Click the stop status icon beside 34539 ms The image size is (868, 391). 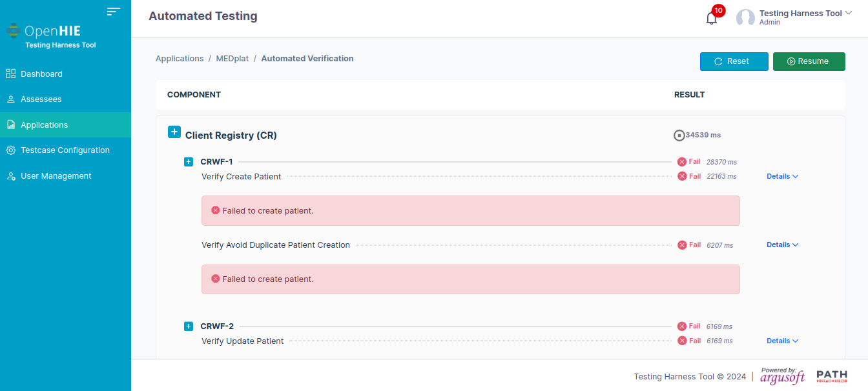tap(679, 135)
